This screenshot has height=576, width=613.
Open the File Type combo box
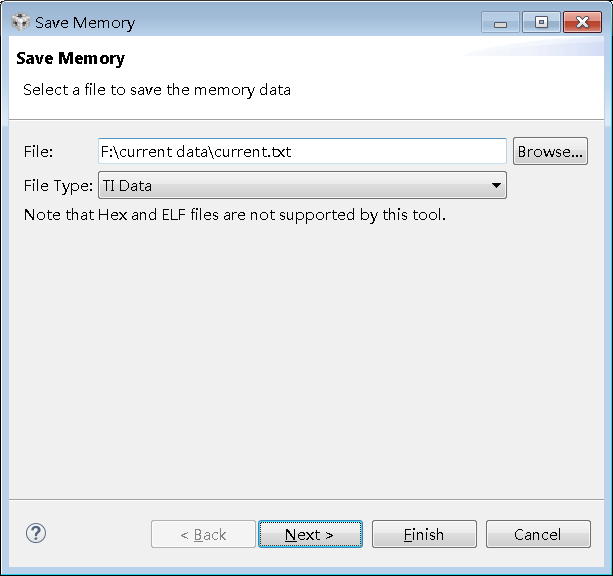[x=302, y=185]
